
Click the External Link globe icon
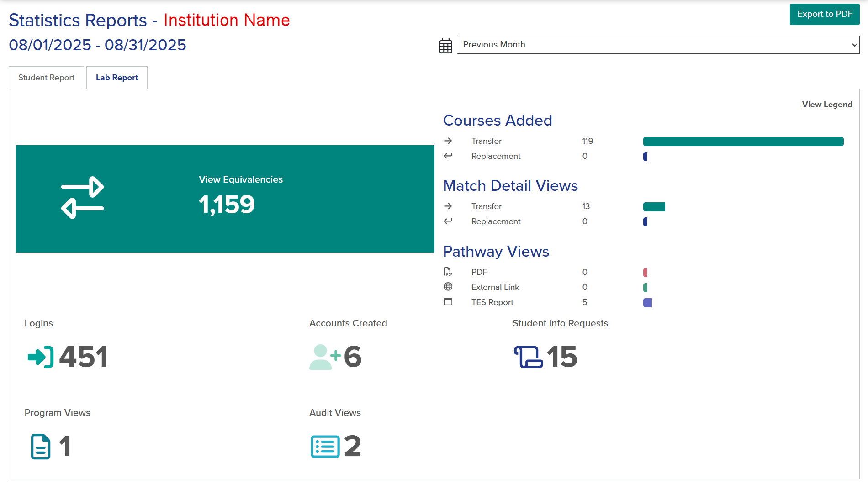pos(448,287)
